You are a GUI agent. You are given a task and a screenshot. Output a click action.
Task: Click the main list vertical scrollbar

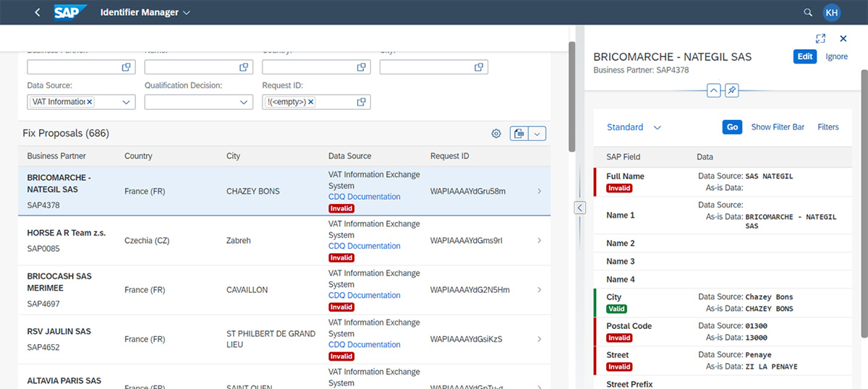tap(572, 96)
